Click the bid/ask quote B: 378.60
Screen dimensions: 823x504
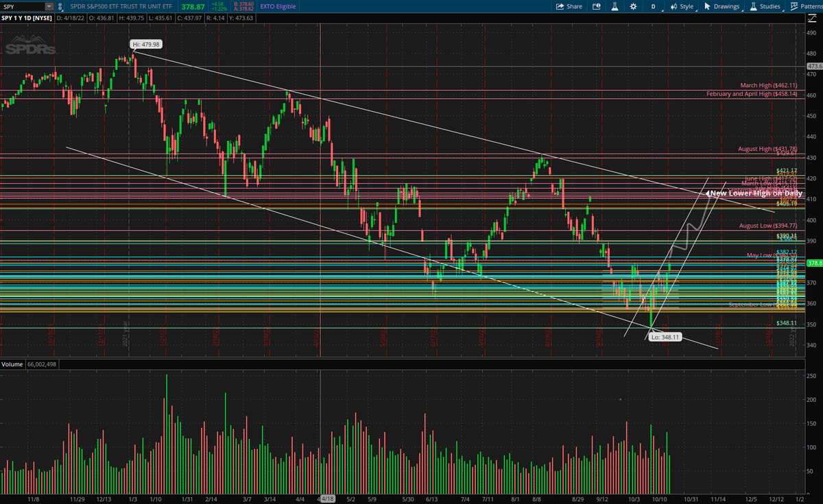coord(244,3)
